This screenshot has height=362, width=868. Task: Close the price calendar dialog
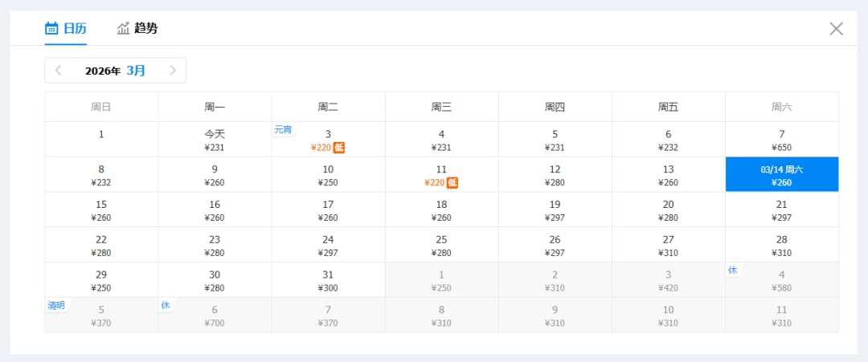(836, 29)
